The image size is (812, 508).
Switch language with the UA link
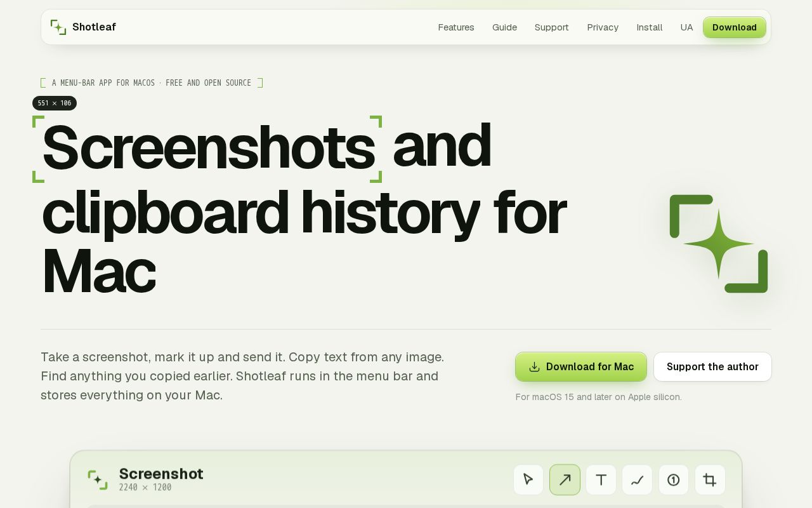pos(686,27)
